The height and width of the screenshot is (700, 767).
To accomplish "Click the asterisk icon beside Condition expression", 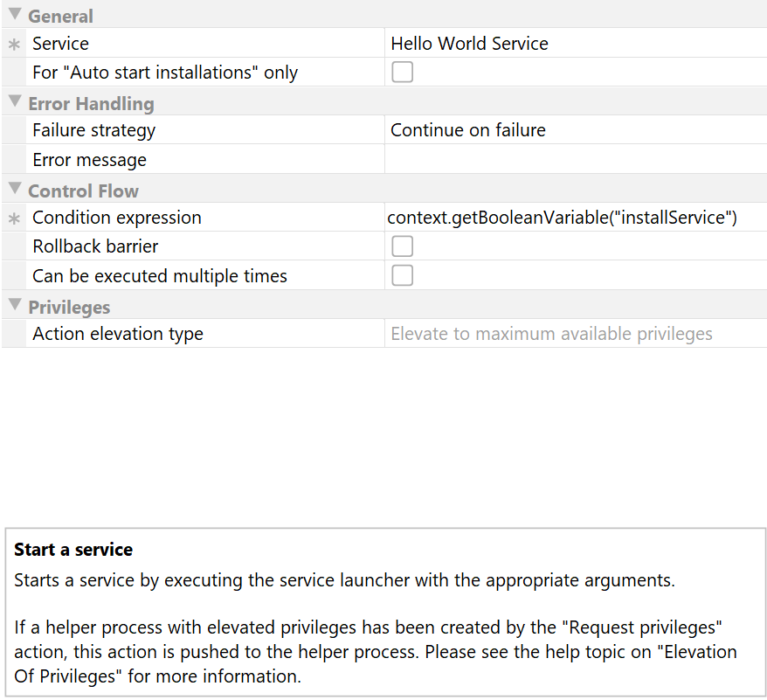I will point(14,218).
